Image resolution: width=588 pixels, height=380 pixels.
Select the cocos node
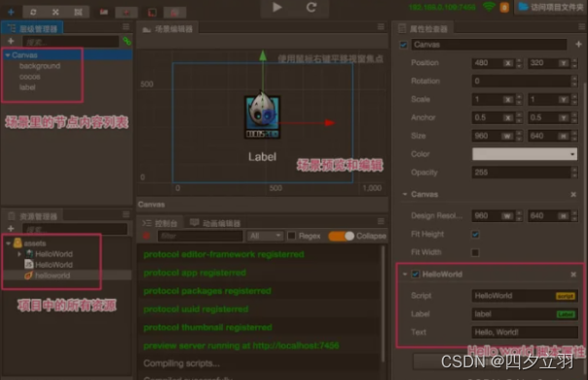[x=29, y=77]
